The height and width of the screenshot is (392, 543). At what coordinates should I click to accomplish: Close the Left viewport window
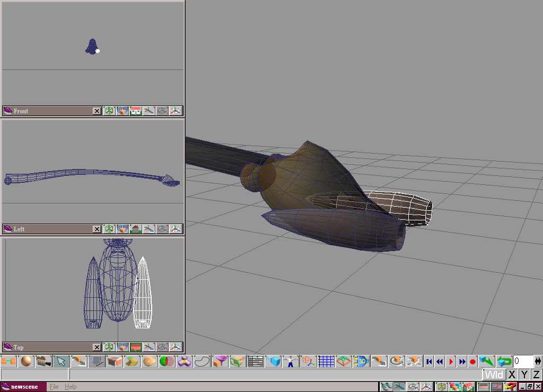point(97,229)
